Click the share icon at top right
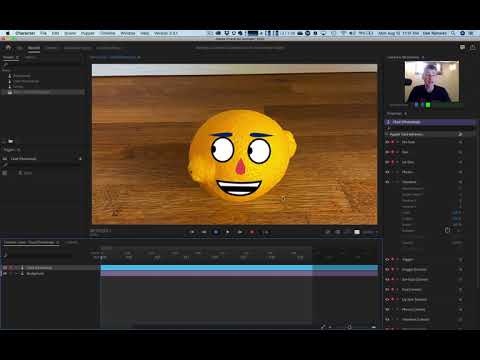Viewport: 480px width, 360px height. pos(473,48)
